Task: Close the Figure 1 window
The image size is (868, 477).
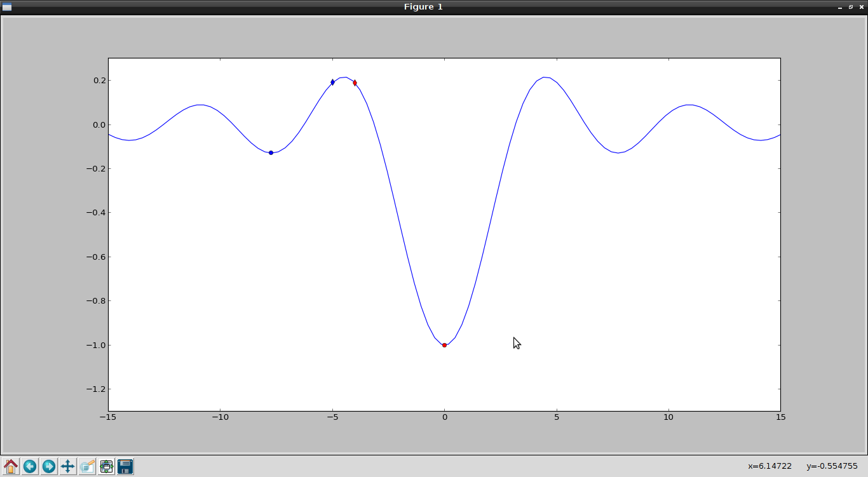Action: [x=861, y=7]
